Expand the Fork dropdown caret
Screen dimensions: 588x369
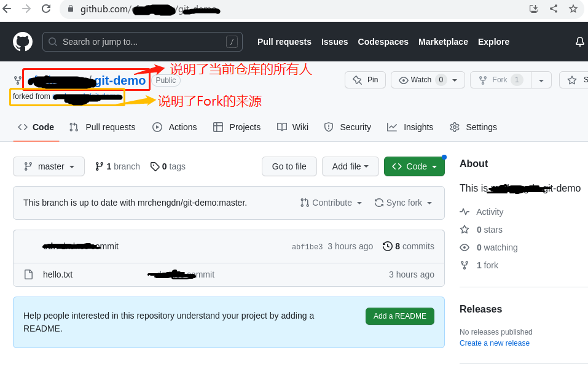pos(541,80)
